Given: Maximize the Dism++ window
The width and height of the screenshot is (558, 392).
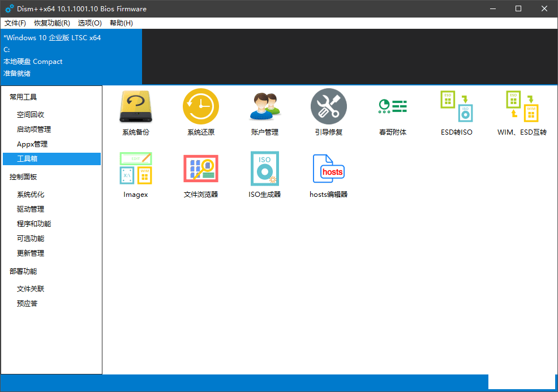Looking at the screenshot, I should (518, 8).
